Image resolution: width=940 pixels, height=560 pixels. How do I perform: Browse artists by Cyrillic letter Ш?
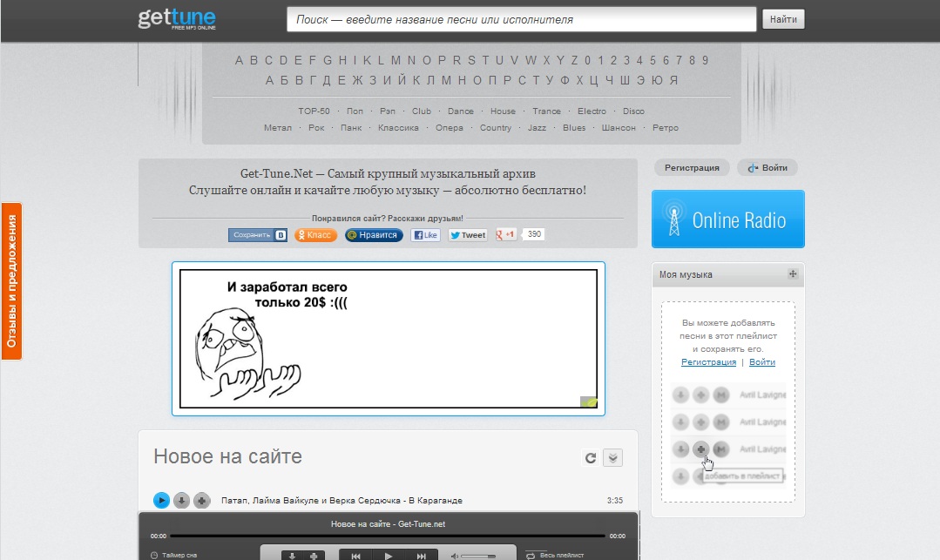(x=625, y=80)
